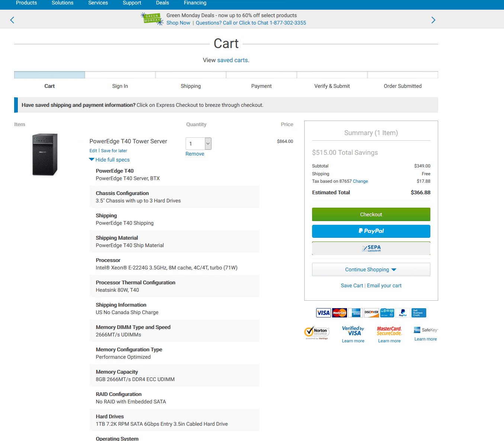
Task: Click the gift card payment icon
Action: (x=387, y=313)
